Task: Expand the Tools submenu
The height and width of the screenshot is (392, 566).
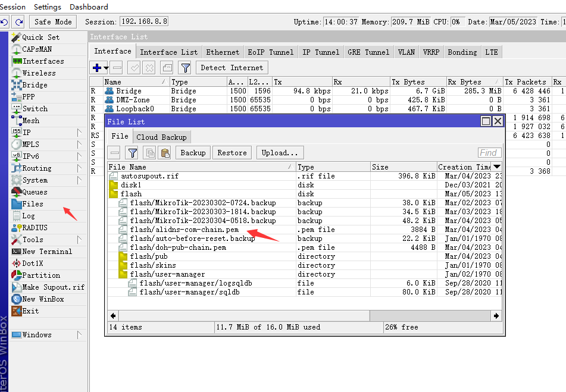Action: (x=79, y=240)
